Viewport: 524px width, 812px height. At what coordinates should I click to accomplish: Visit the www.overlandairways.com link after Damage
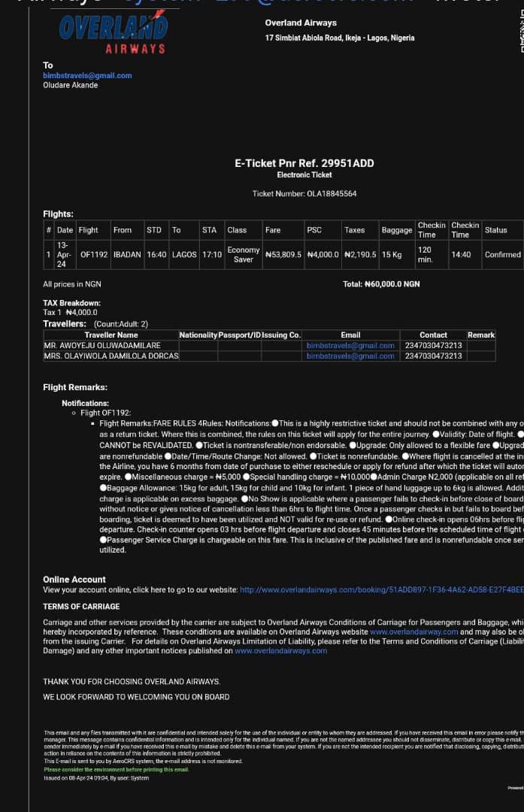click(280, 650)
